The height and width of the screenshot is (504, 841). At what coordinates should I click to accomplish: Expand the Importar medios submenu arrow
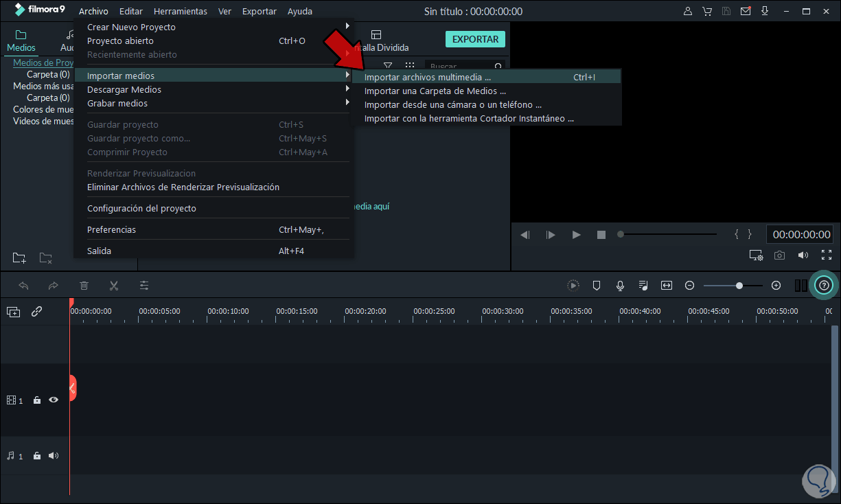pyautogui.click(x=348, y=76)
